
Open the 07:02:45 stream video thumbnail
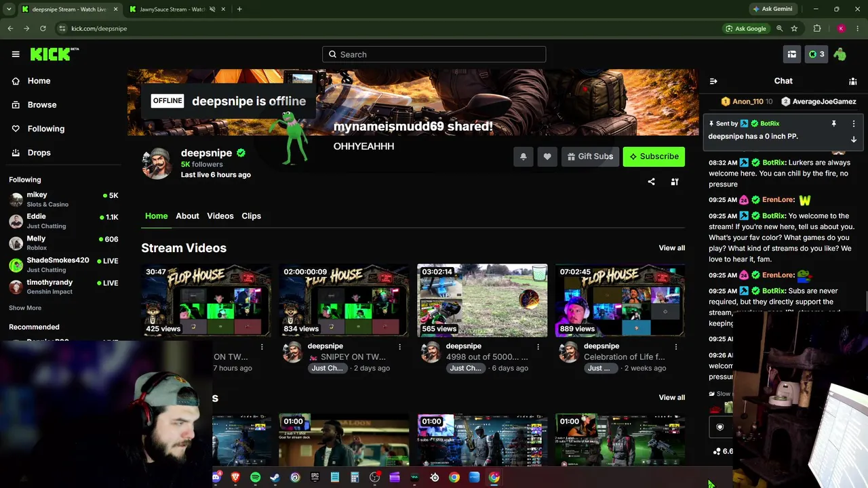click(x=620, y=300)
